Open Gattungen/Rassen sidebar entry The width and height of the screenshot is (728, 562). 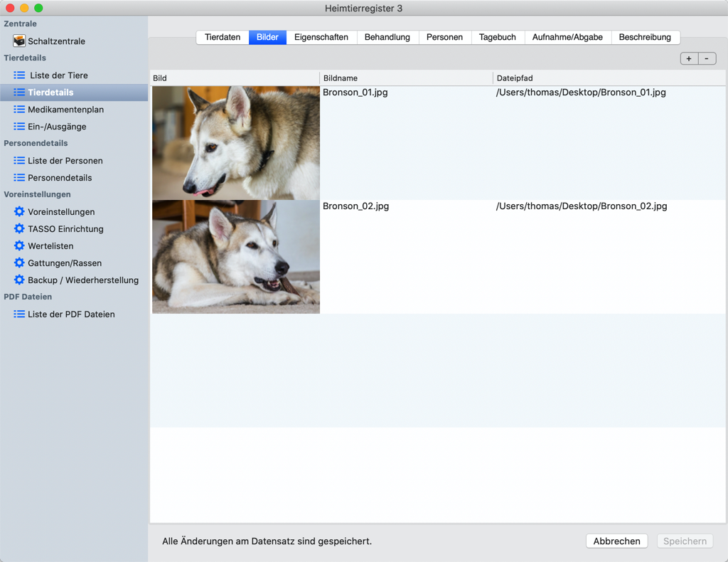point(65,263)
